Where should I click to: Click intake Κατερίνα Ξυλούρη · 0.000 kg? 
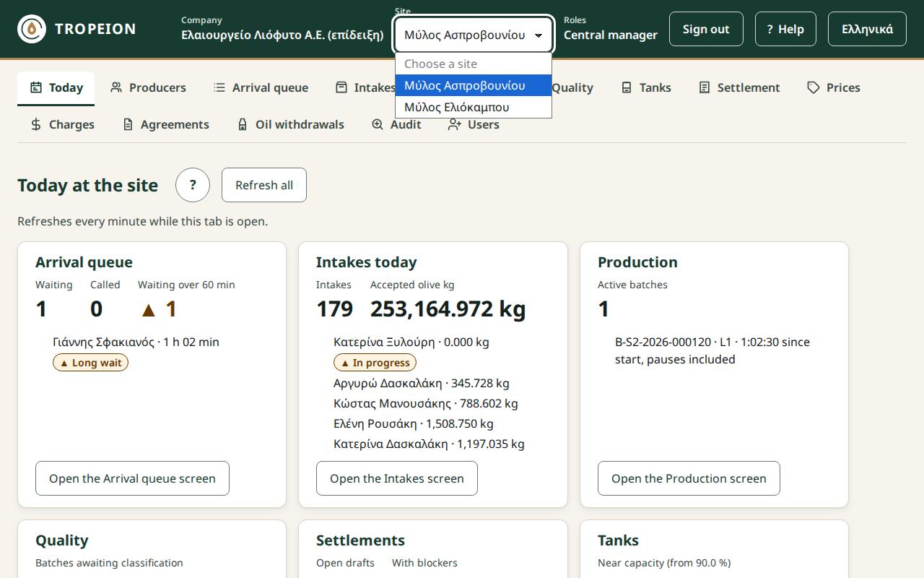[411, 342]
